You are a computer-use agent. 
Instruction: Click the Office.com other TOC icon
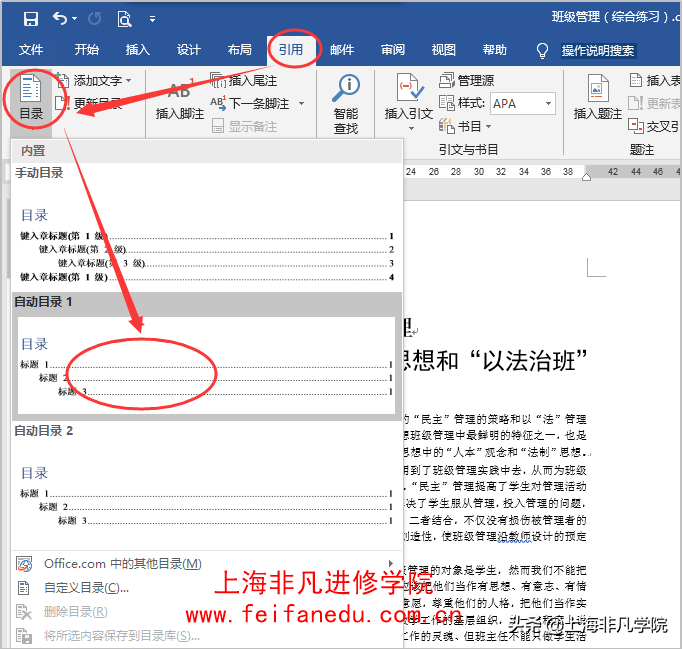[24, 564]
